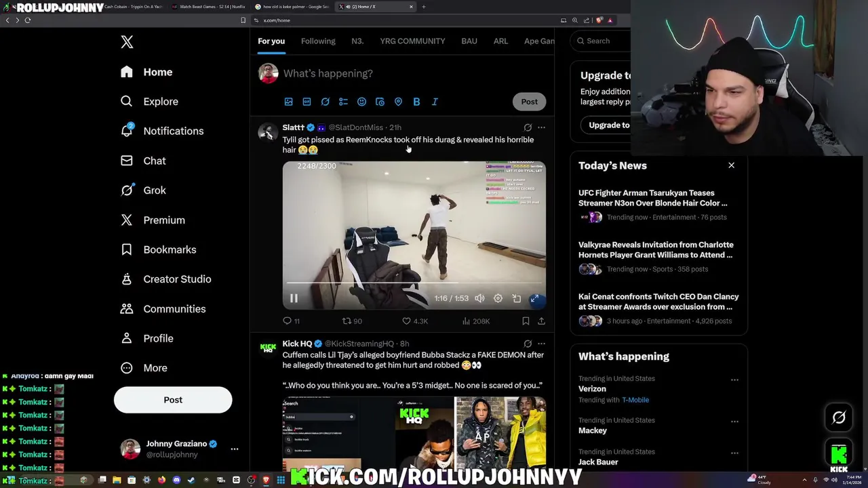868x488 pixels.
Task: Bookmark Slatt's post
Action: click(526, 321)
